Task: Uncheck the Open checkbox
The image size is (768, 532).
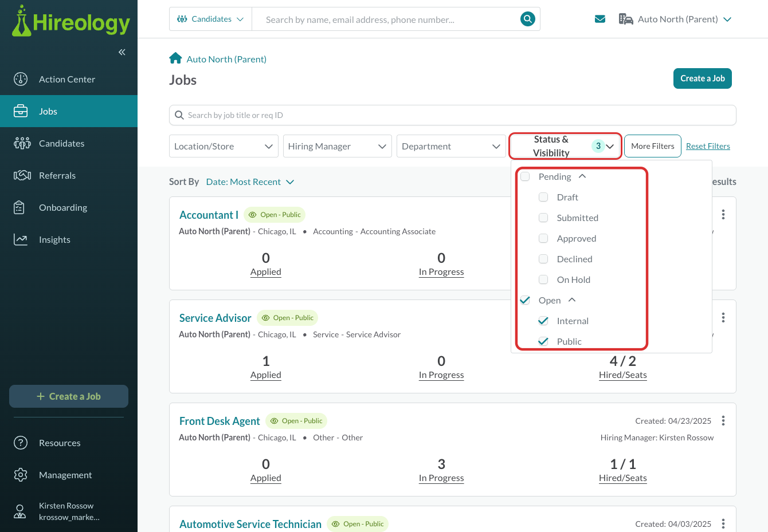Action: [x=525, y=300]
